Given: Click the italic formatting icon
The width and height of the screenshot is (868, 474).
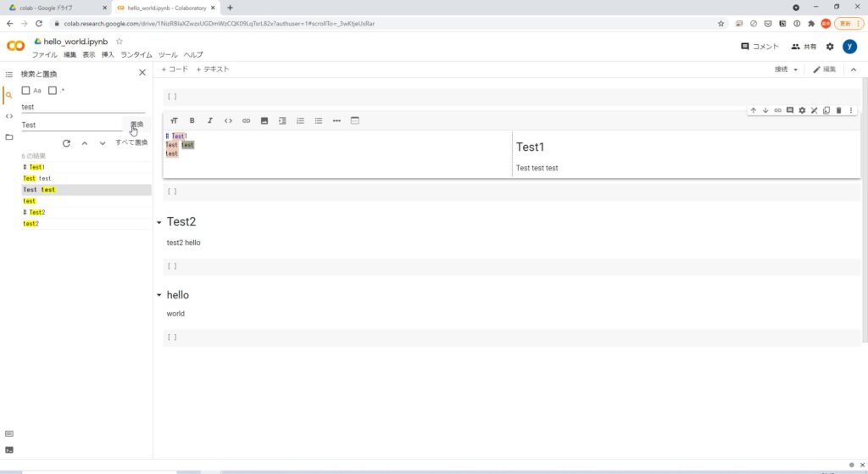Looking at the screenshot, I should pyautogui.click(x=210, y=120).
